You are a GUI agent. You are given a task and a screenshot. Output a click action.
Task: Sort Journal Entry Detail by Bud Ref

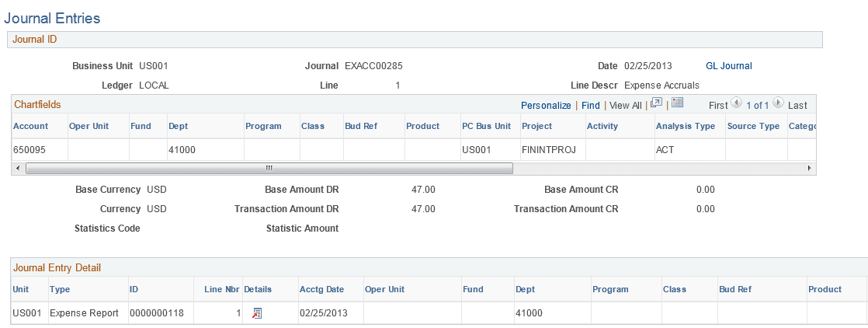[x=735, y=289]
